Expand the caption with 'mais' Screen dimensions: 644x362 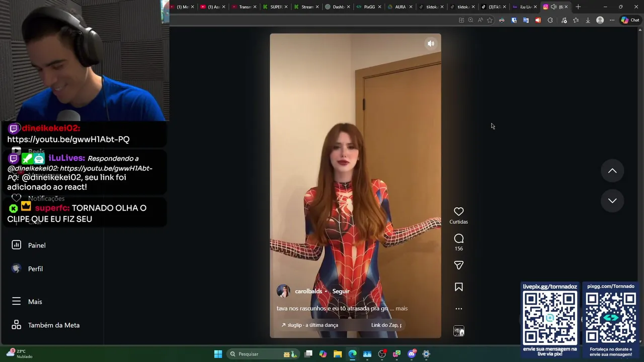click(x=401, y=308)
